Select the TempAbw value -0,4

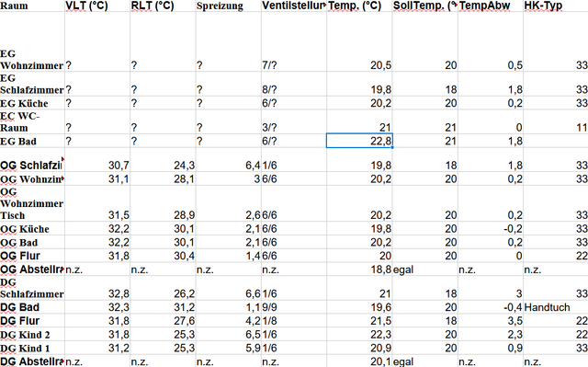click(x=491, y=307)
